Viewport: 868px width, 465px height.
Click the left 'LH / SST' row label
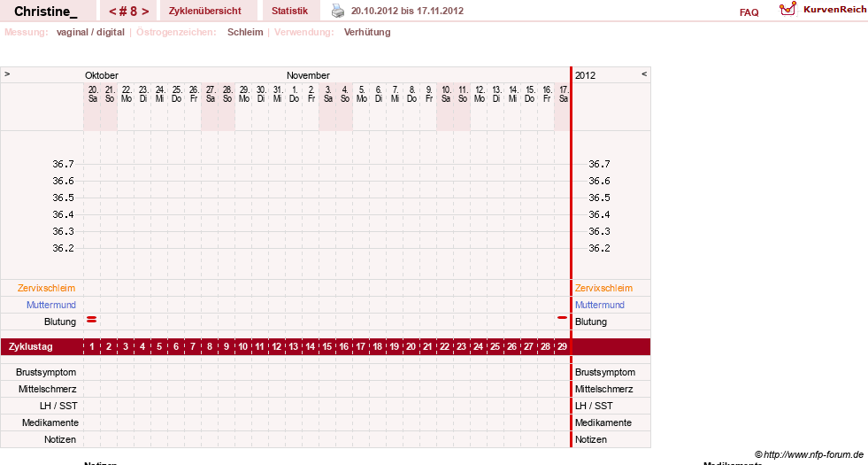[x=58, y=406]
